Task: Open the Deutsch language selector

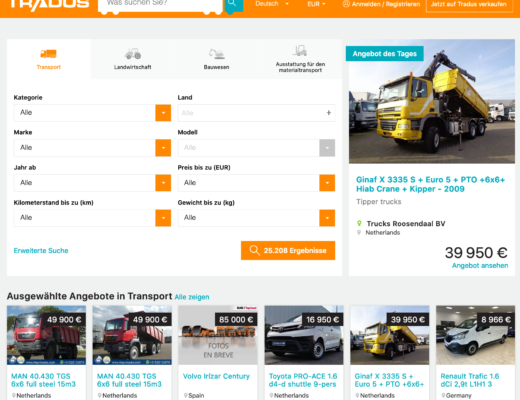Action: tap(272, 4)
